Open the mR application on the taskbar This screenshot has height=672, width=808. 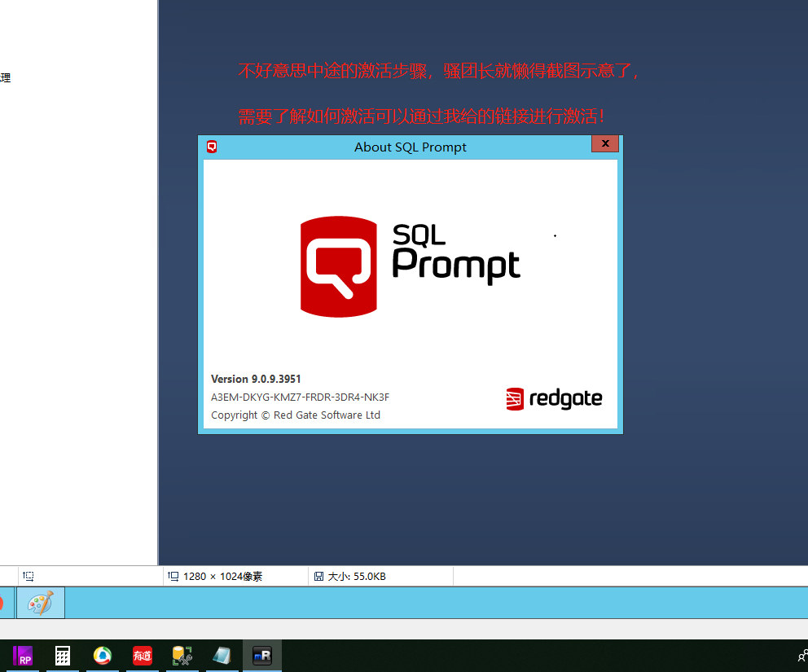(262, 656)
